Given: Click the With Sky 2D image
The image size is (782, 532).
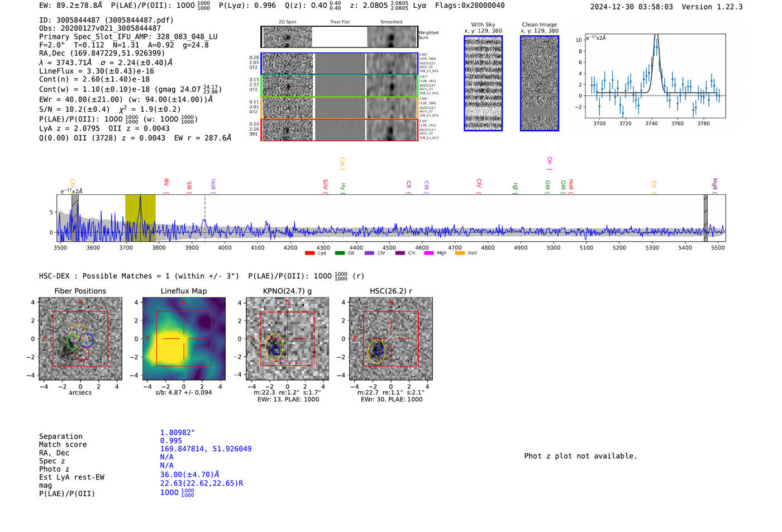Looking at the screenshot, I should [483, 83].
